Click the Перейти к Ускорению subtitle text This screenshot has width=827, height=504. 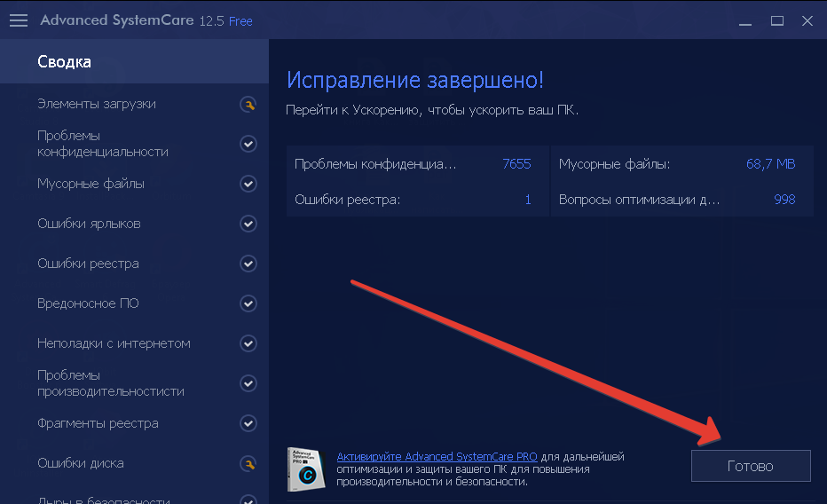432,110
